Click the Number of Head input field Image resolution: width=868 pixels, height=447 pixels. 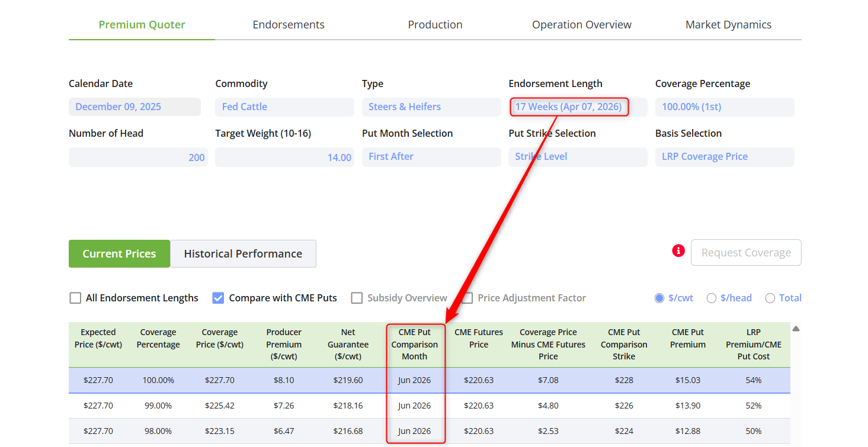tap(138, 157)
